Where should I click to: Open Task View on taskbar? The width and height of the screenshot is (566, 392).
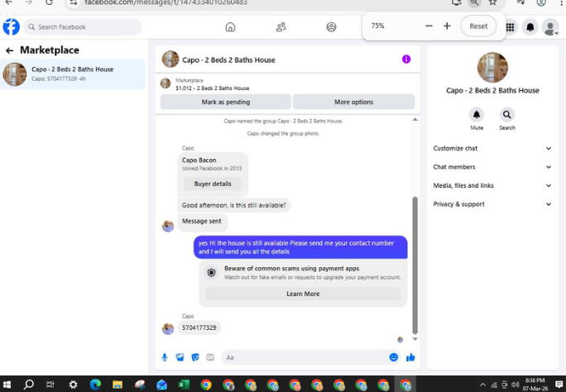click(x=50, y=385)
